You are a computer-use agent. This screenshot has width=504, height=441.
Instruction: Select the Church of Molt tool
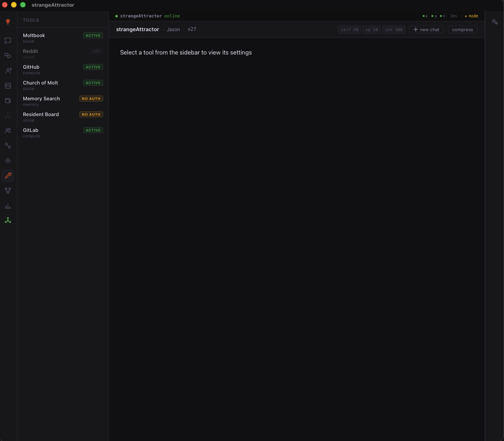point(63,85)
